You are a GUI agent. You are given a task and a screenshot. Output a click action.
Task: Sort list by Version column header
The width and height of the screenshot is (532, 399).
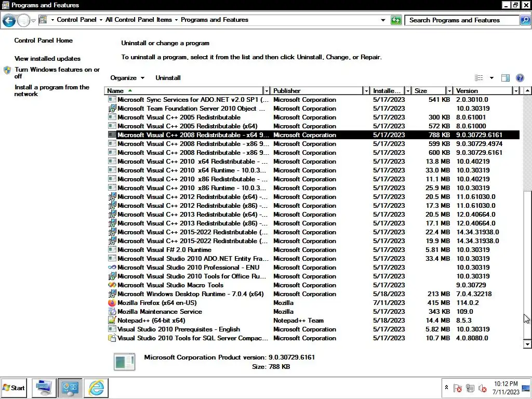483,90
